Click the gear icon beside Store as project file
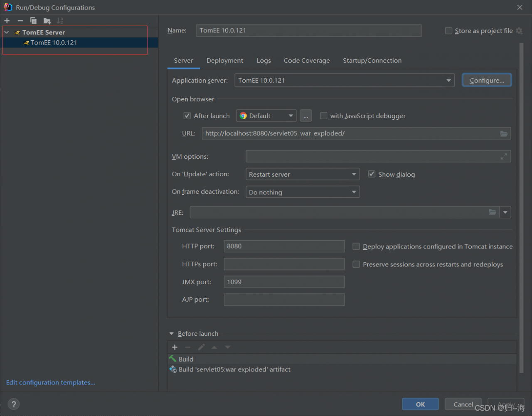This screenshot has width=532, height=416. [x=519, y=31]
